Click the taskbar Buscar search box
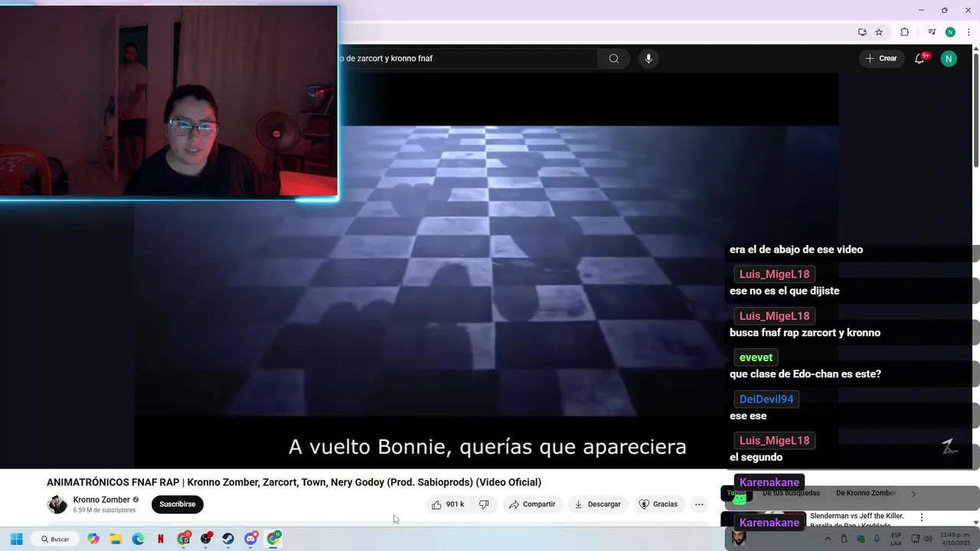 [x=55, y=539]
